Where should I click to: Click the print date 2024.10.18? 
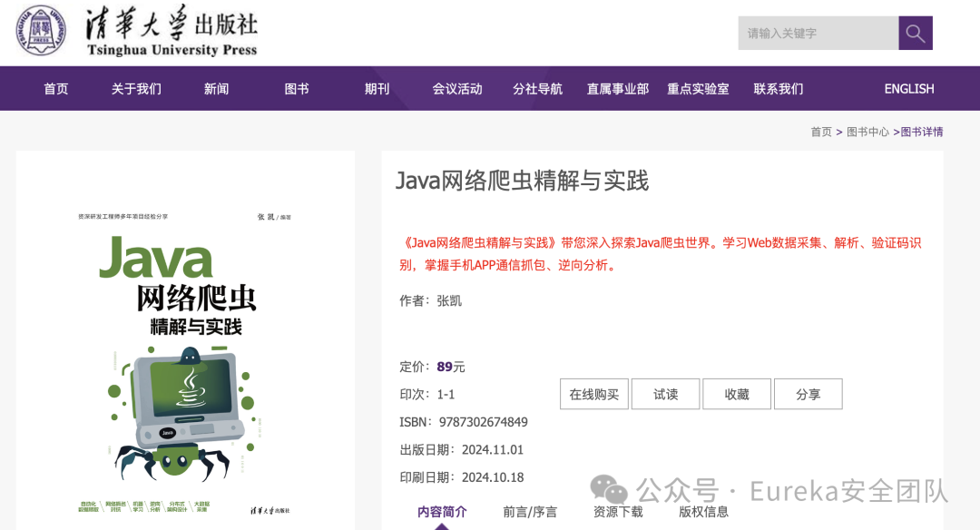point(493,477)
